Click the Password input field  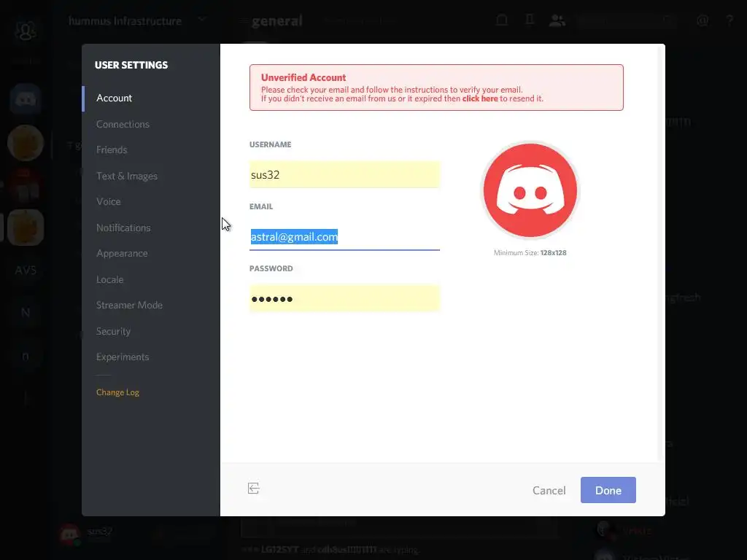(344, 298)
